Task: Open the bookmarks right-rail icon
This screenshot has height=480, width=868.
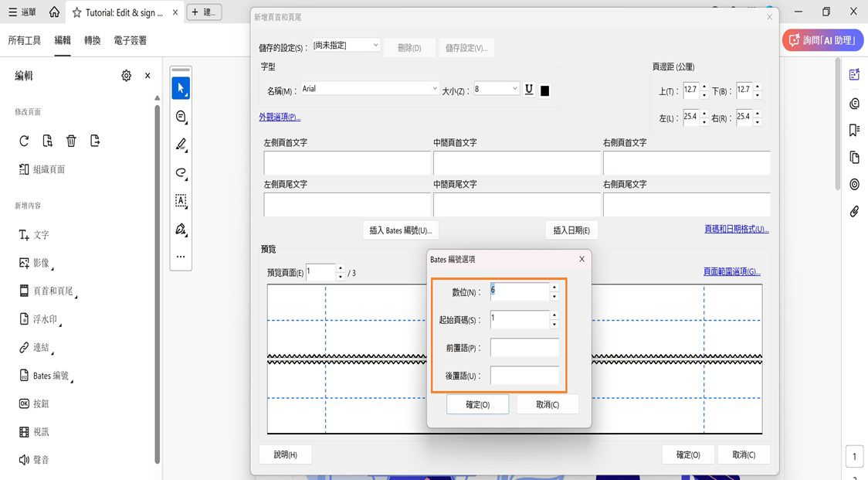Action: 854,131
